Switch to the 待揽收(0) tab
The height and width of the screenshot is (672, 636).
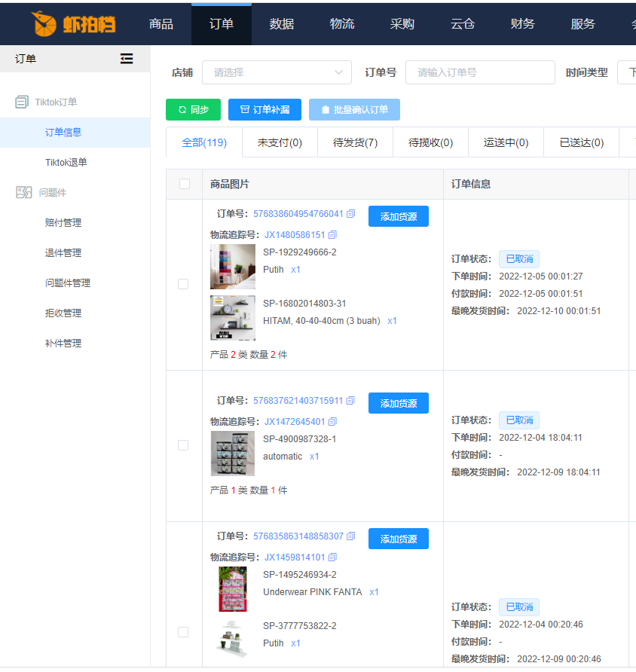[x=431, y=142]
